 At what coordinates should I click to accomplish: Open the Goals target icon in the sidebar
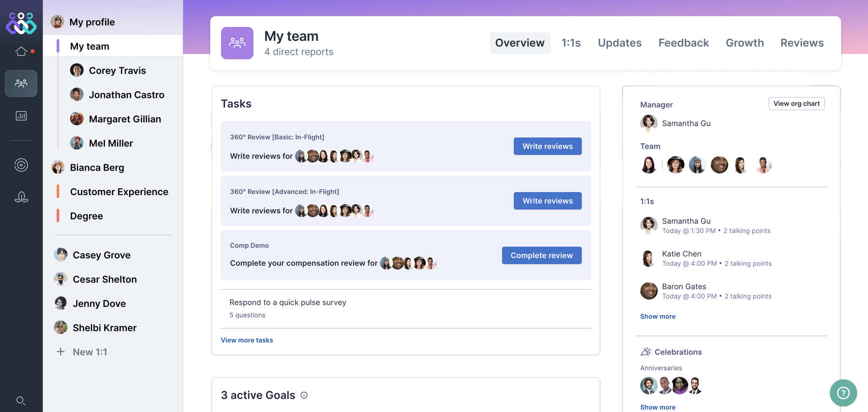click(x=21, y=165)
